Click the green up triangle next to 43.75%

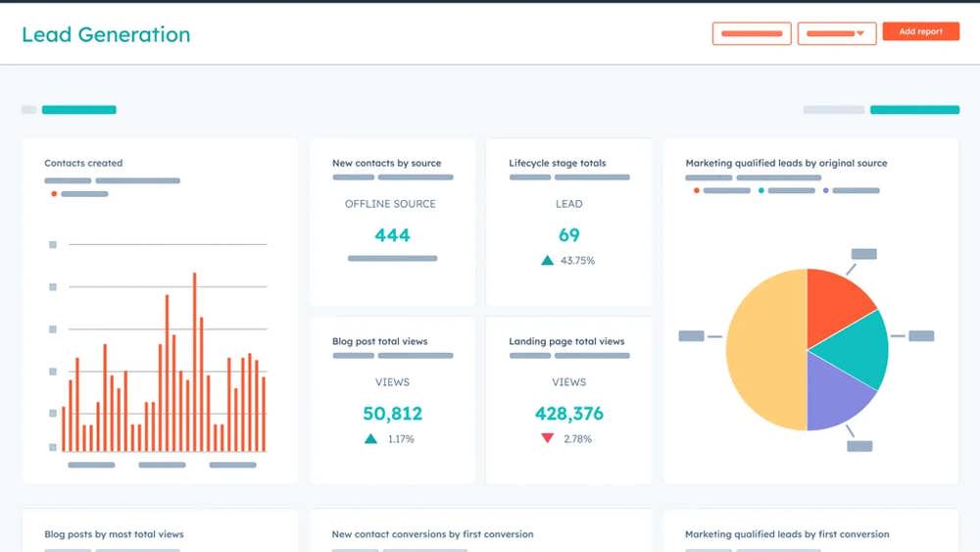tap(547, 260)
